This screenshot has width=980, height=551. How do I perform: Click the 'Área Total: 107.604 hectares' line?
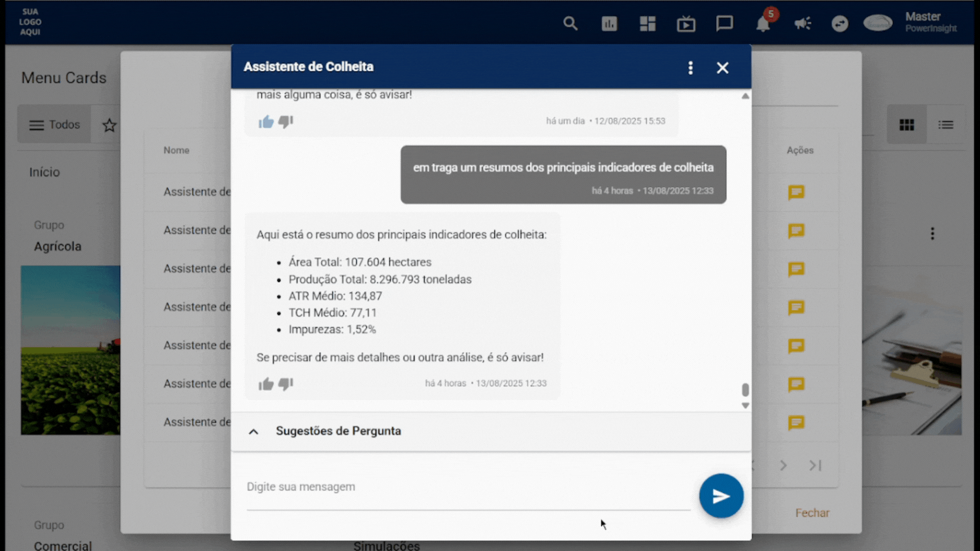coord(360,262)
